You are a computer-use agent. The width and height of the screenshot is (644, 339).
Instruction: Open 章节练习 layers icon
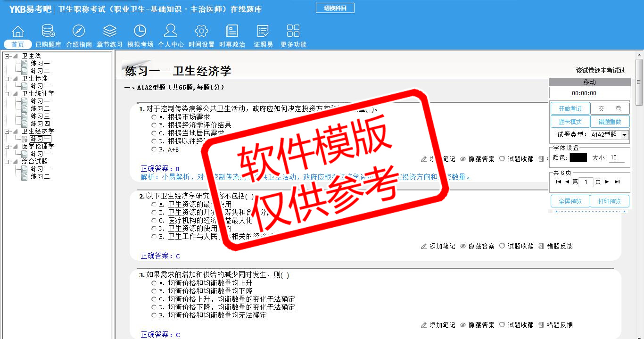coord(109,32)
